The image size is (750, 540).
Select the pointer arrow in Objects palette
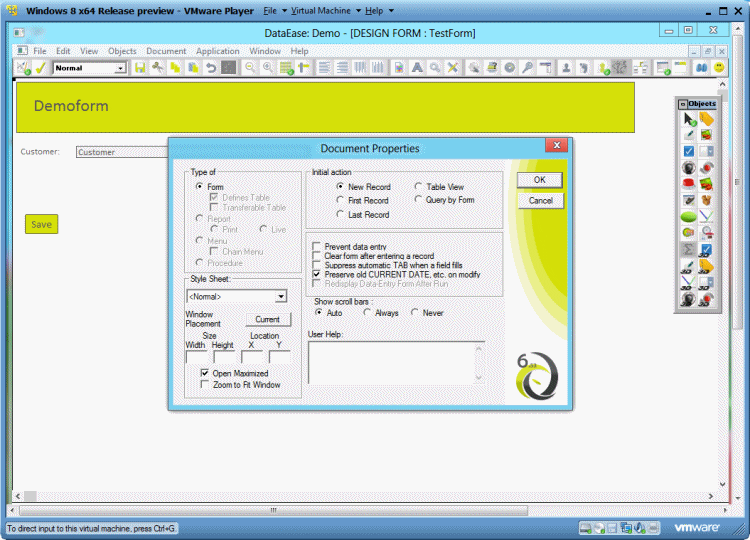click(689, 119)
